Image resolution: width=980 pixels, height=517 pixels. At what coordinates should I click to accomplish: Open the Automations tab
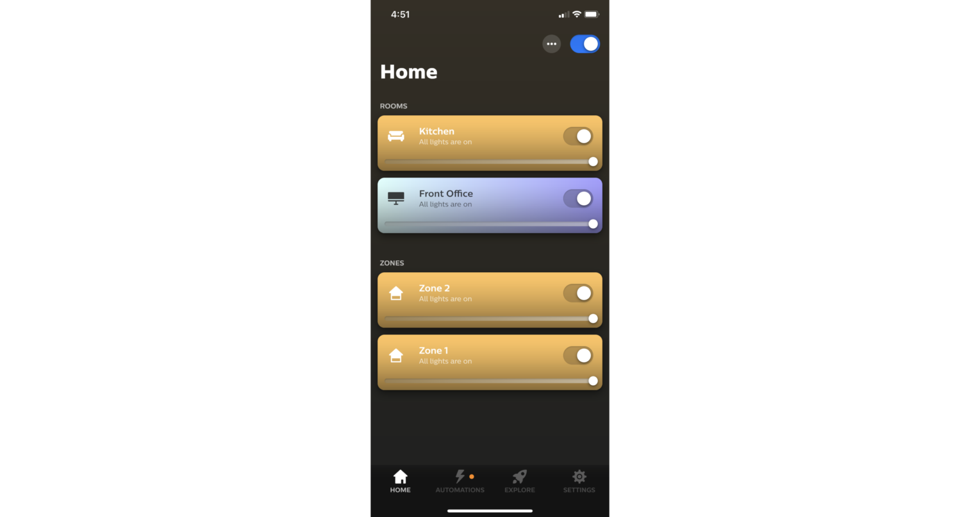pos(460,481)
